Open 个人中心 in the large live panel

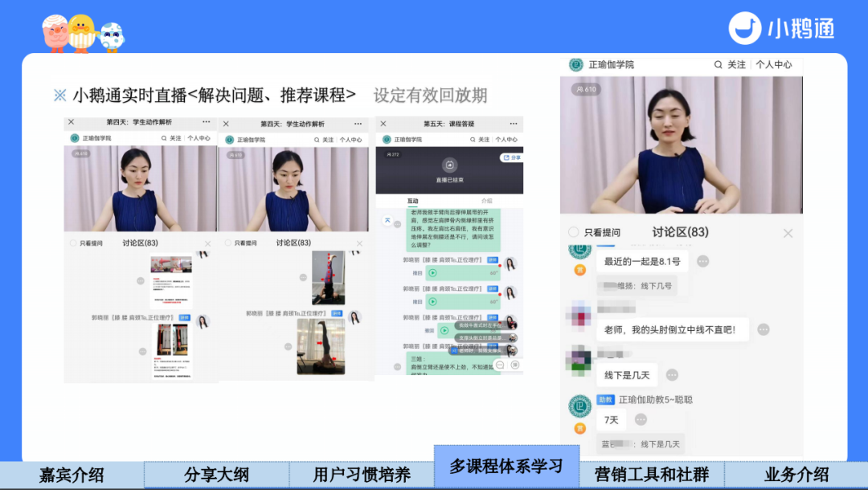[x=774, y=65]
